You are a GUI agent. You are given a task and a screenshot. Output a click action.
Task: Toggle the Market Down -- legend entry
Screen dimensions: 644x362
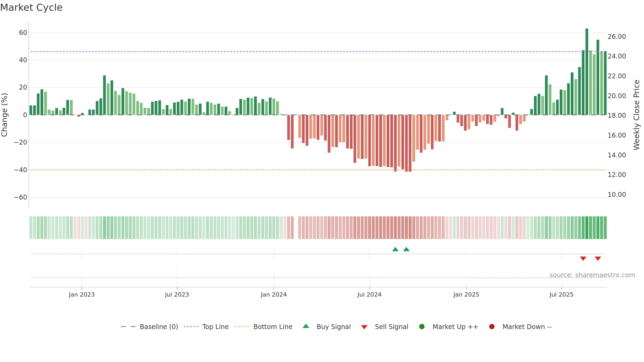520,327
